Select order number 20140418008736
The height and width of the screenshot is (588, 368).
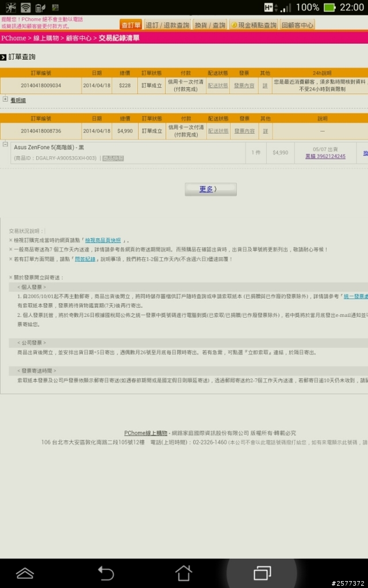[x=41, y=131]
